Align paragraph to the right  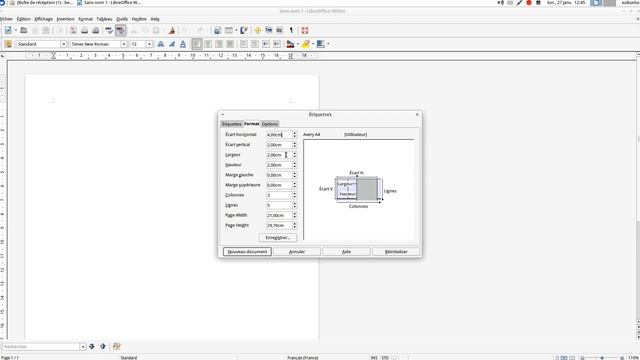point(219,44)
